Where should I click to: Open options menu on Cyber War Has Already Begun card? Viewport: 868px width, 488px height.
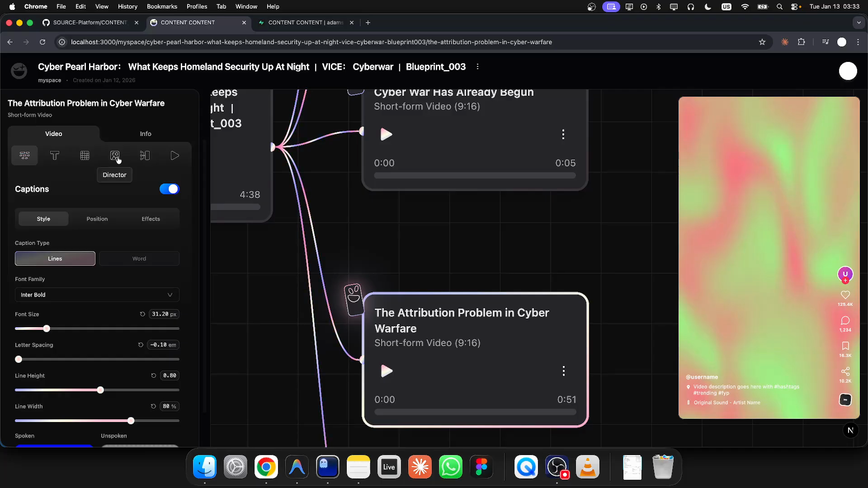(x=563, y=134)
